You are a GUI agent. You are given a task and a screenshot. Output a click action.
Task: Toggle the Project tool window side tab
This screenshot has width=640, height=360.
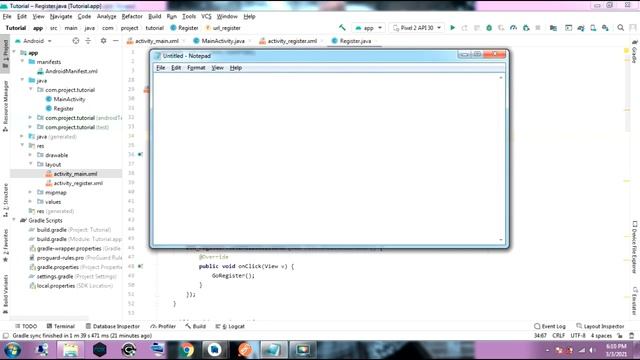(x=5, y=55)
